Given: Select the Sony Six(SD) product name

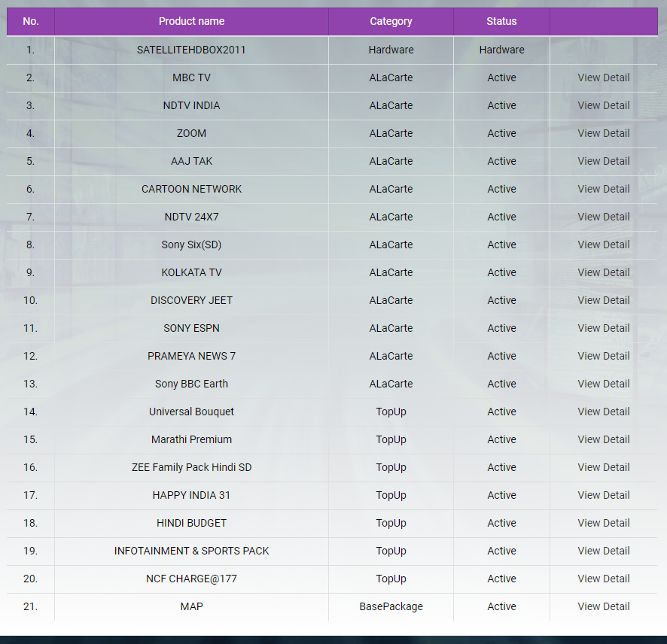Looking at the screenshot, I should point(191,245).
